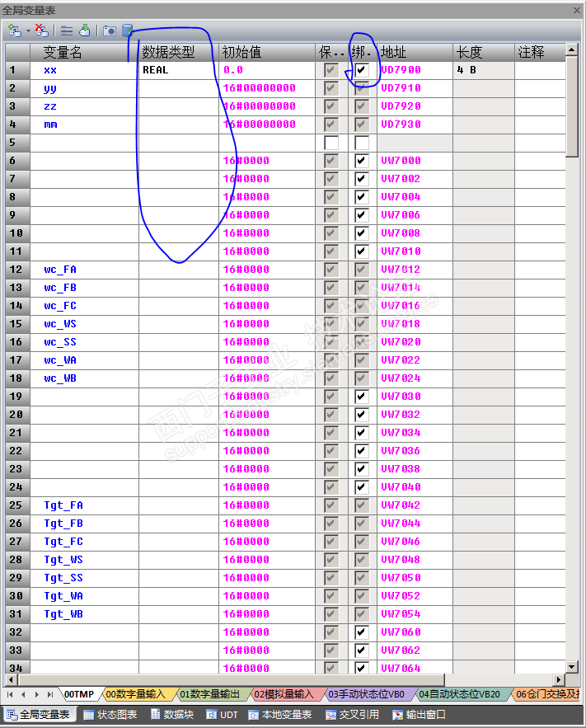
Task: Click the delete table icon with red X
Action: pos(41,31)
